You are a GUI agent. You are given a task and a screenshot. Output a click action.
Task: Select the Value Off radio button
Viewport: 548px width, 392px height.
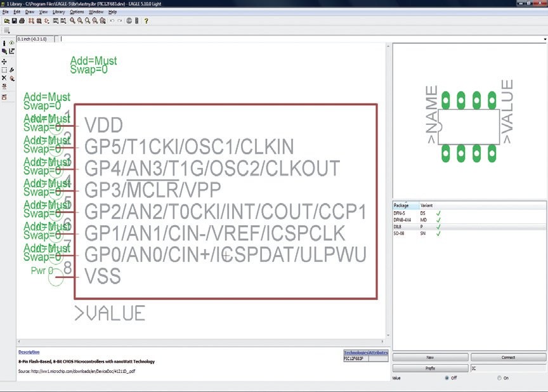tap(447, 378)
